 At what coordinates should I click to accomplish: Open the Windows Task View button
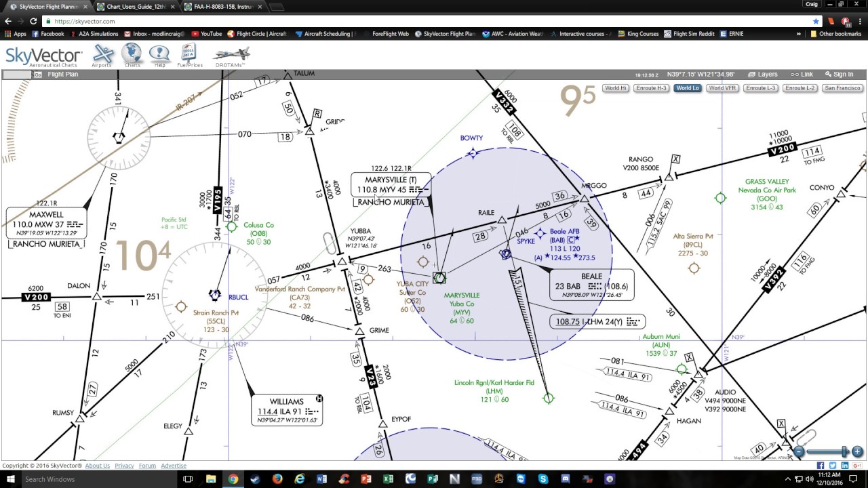189,479
